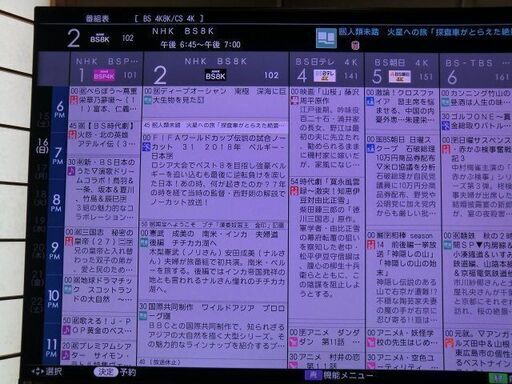
Task: Select 時代劇「寛永風雲録〜激突!知恵伊豆対由比正雪」 program
Action: click(325, 247)
